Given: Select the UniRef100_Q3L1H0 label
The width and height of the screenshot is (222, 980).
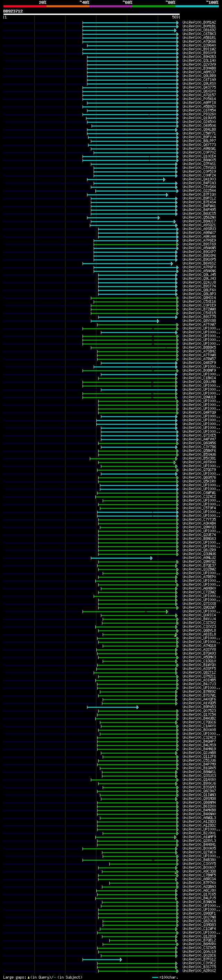Looking at the screenshot, I should pos(199,60).
